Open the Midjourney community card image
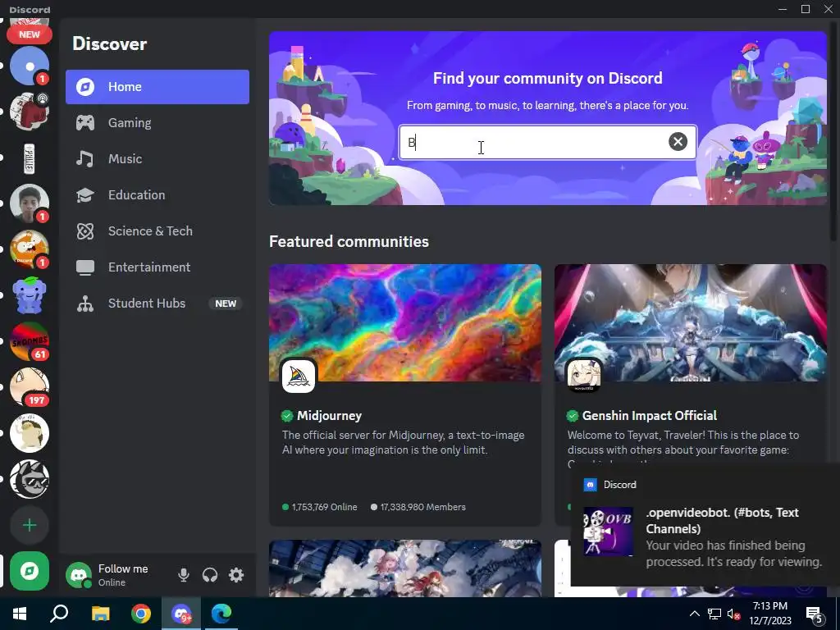 tap(405, 323)
